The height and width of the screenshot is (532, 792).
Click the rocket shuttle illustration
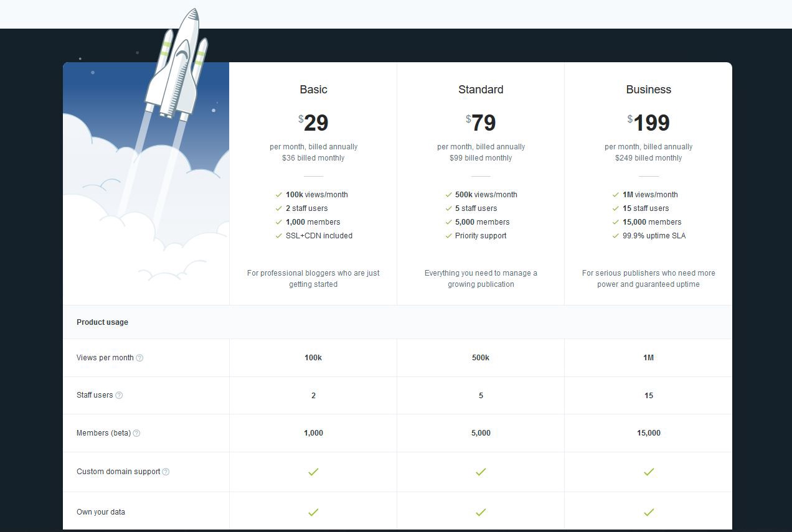177,65
